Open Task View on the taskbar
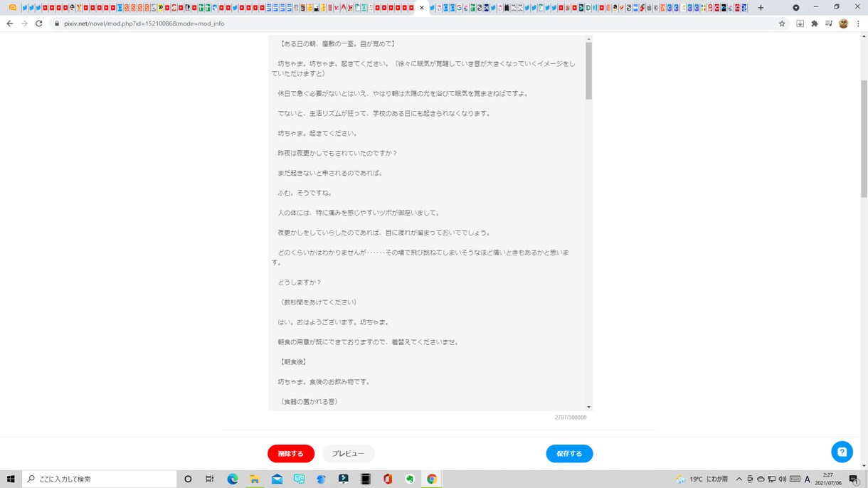The height and width of the screenshot is (488, 868). click(210, 479)
